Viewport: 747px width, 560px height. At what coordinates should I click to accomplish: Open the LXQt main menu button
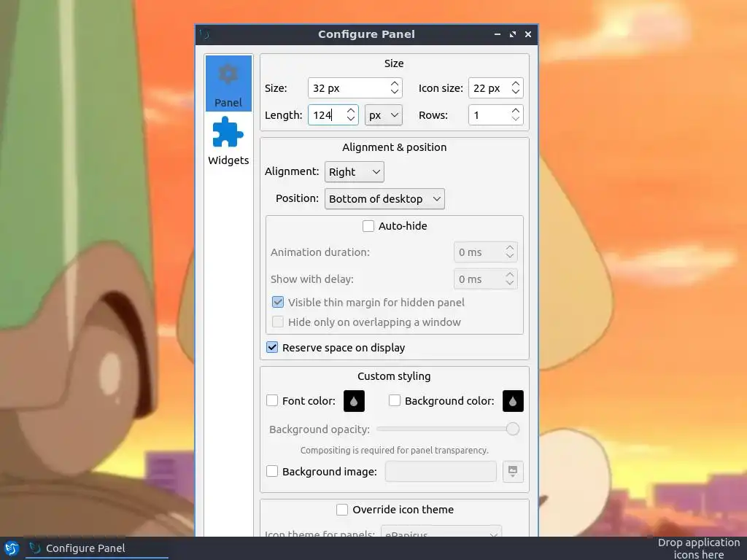12,548
